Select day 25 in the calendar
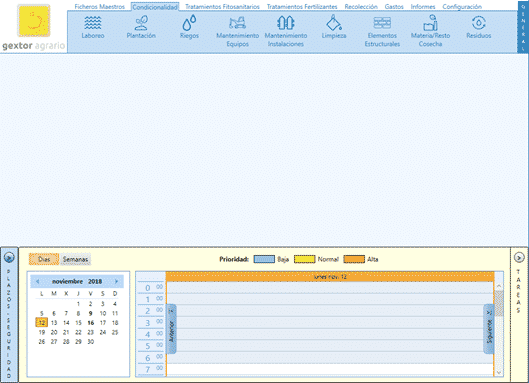This screenshot has width=529, height=383. pyautogui.click(x=115, y=332)
